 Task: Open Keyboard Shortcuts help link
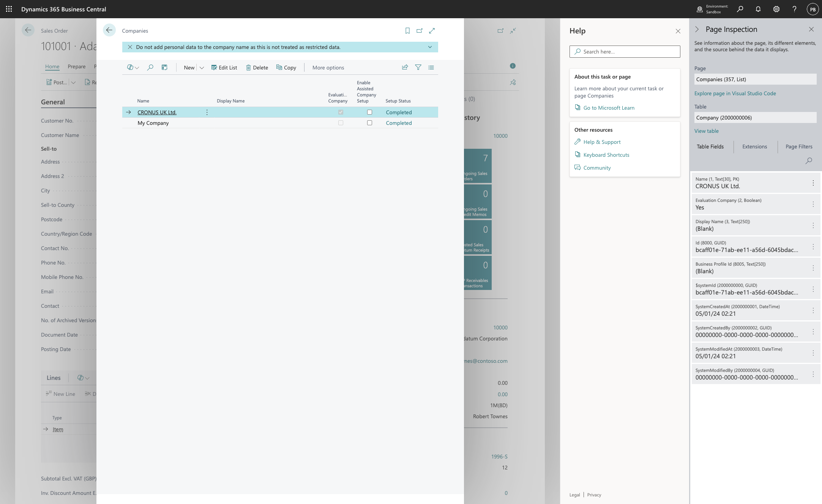tap(606, 155)
